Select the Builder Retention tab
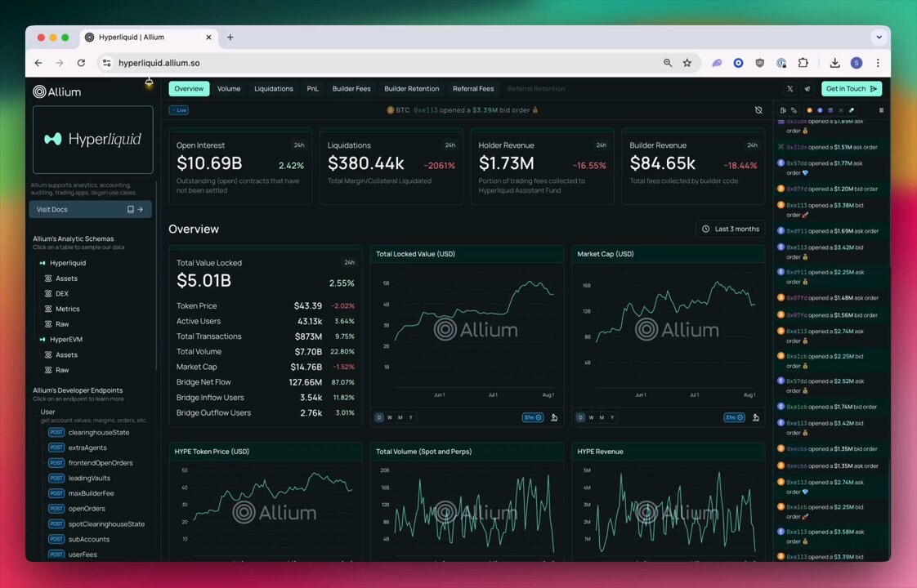 click(412, 89)
